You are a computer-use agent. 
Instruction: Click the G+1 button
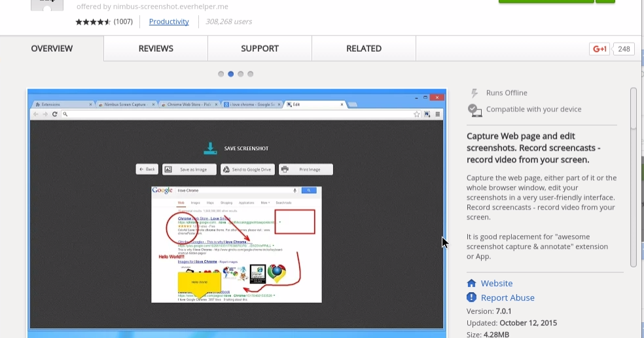[x=599, y=49]
